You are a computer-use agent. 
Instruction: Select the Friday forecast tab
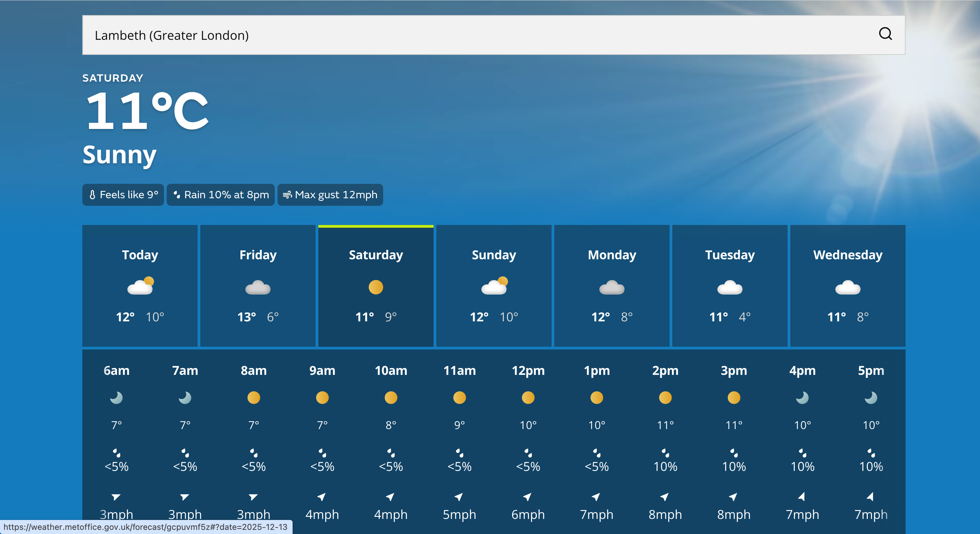tap(258, 285)
